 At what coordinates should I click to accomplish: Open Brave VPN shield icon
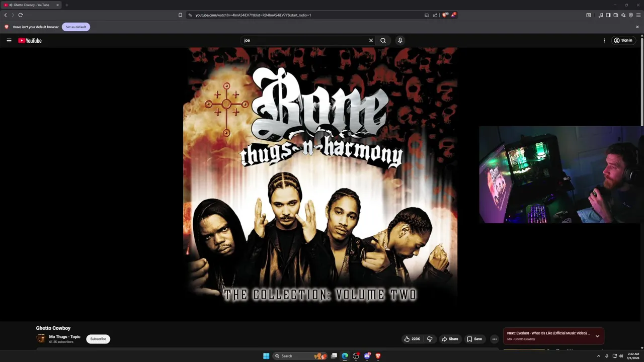click(x=630, y=15)
